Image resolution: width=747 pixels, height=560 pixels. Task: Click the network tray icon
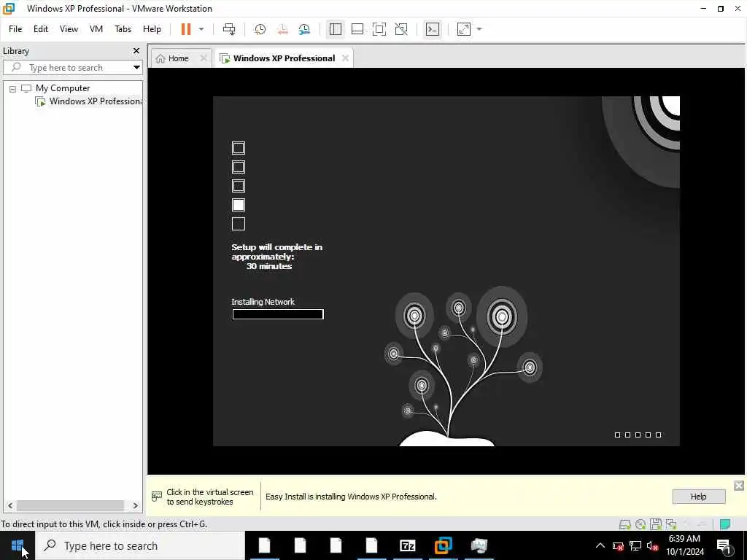[635, 545]
